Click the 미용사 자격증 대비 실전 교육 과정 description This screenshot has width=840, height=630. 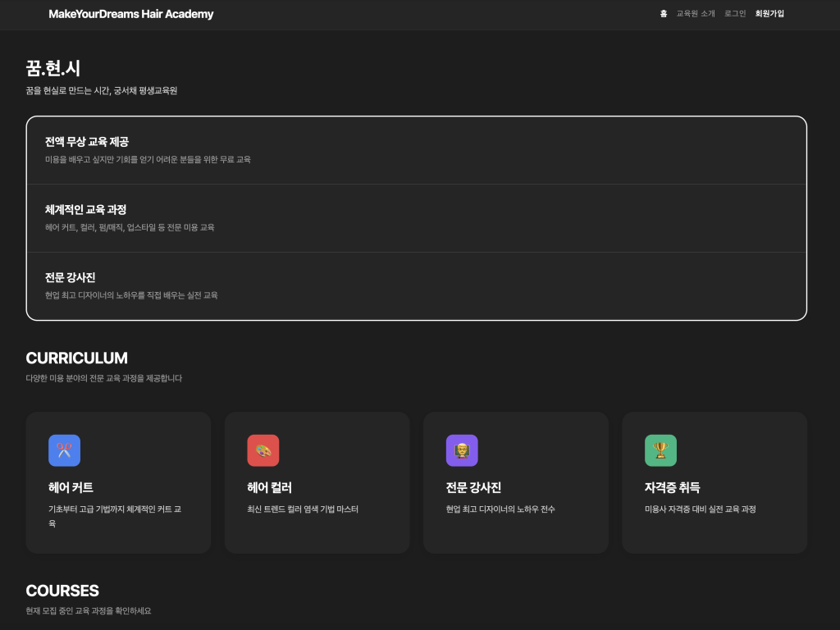(x=700, y=509)
